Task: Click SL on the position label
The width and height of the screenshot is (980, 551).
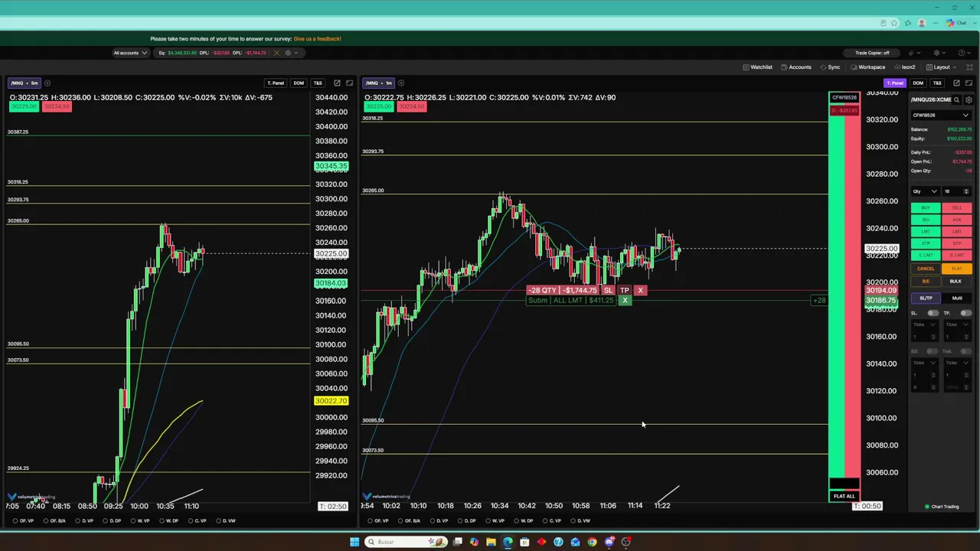Action: coord(609,291)
